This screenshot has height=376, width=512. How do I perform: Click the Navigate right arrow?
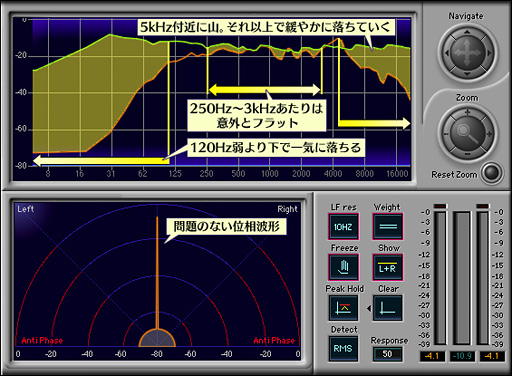click(x=489, y=53)
